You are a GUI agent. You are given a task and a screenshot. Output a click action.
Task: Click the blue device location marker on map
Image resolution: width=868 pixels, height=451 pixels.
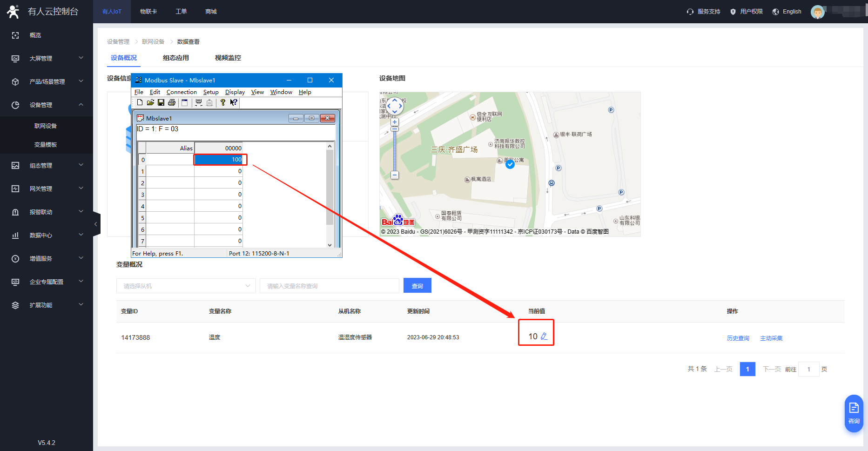pyautogui.click(x=510, y=164)
